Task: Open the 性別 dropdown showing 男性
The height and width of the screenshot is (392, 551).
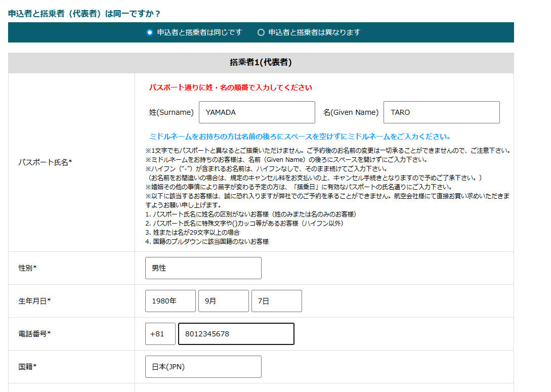Action: 203,268
